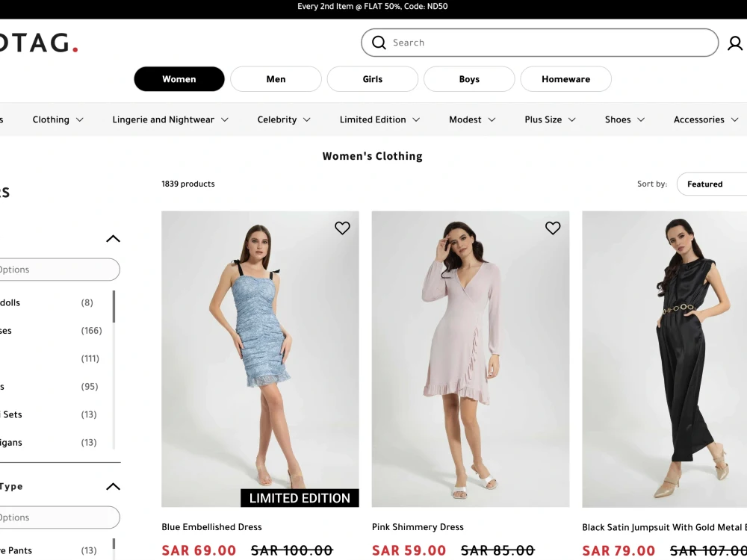Viewport: 747px width, 560px height.
Task: Open Black Satin Jumpsuit product image
Action: (x=665, y=359)
